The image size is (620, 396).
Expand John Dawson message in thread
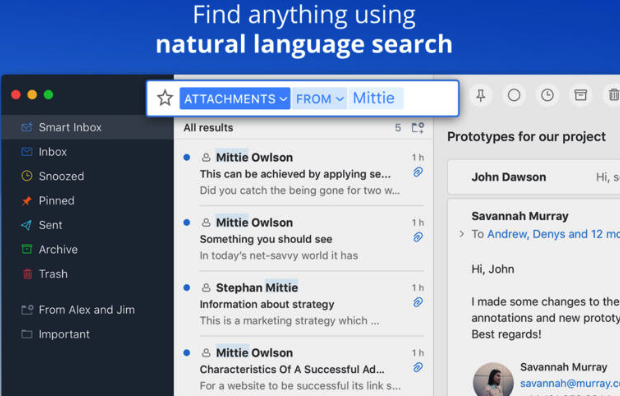pos(534,177)
